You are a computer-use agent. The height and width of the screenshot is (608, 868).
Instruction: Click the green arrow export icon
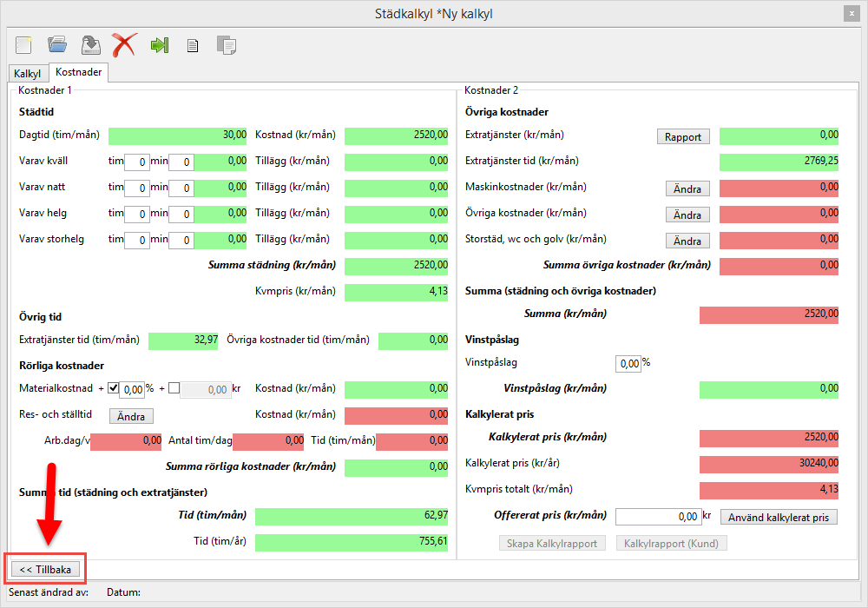pos(159,45)
